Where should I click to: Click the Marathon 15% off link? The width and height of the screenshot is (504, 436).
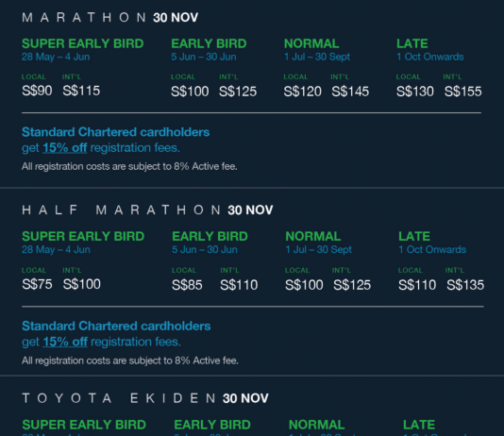[64, 148]
